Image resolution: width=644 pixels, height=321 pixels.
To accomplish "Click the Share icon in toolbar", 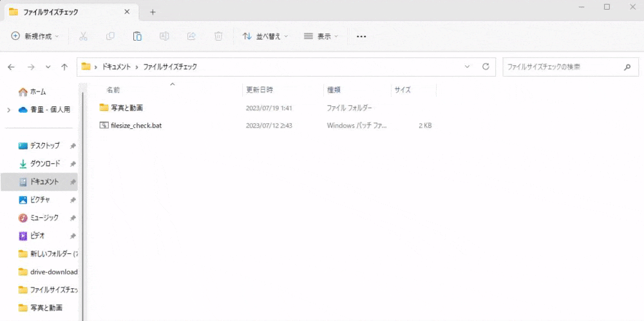I will [191, 37].
